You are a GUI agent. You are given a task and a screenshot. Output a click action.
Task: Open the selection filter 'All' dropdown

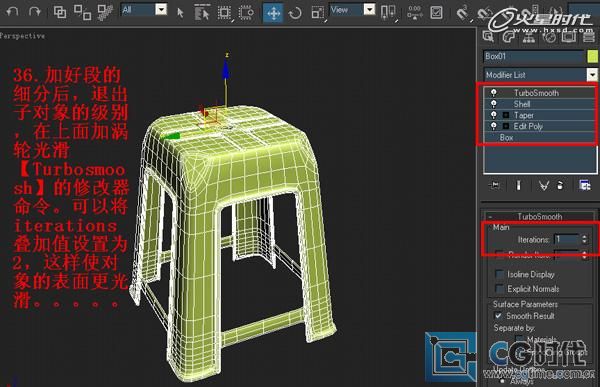(161, 9)
